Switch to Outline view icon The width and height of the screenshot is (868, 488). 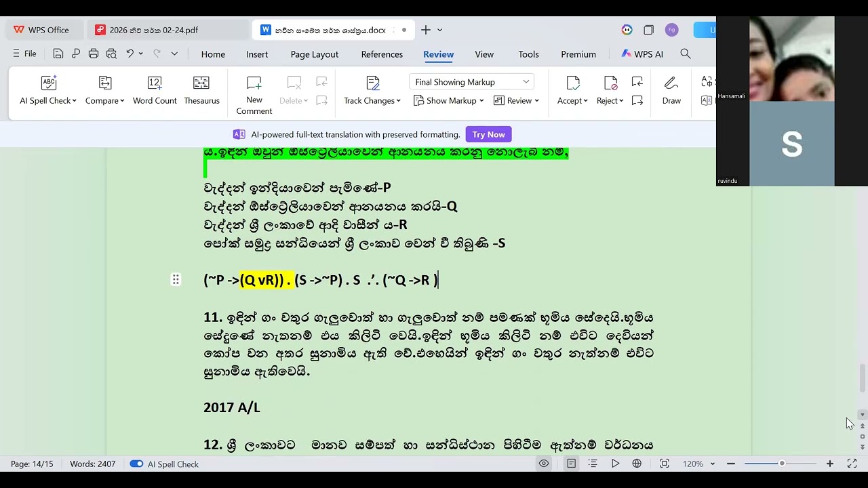click(x=593, y=464)
